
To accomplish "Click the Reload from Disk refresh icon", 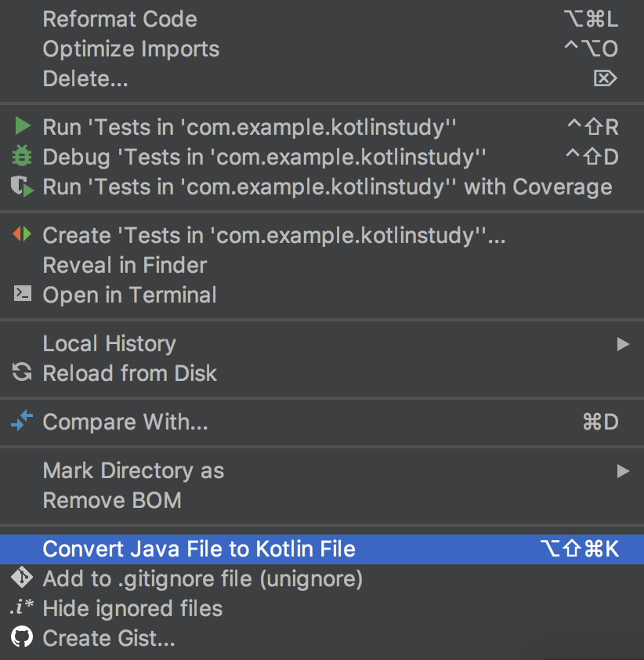I will [22, 372].
